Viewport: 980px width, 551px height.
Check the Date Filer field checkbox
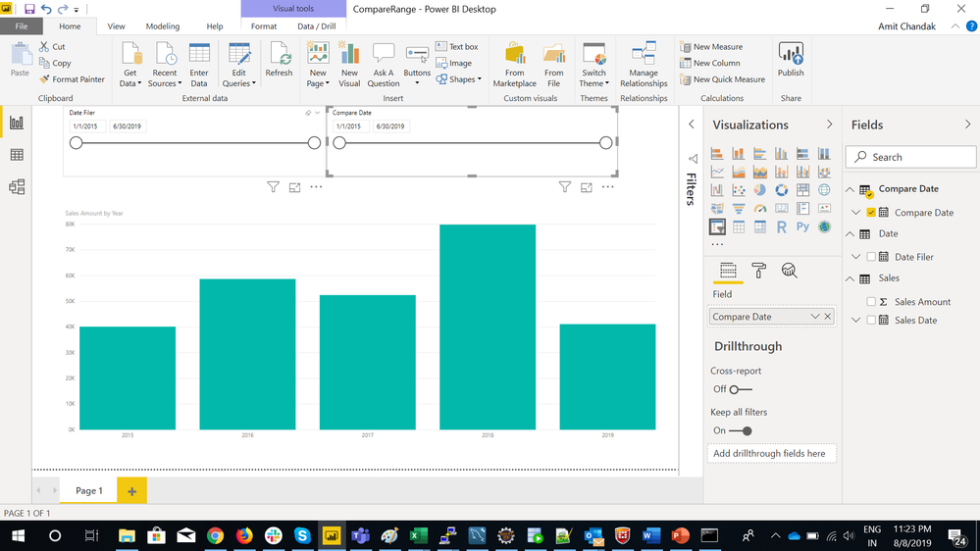[x=871, y=257]
